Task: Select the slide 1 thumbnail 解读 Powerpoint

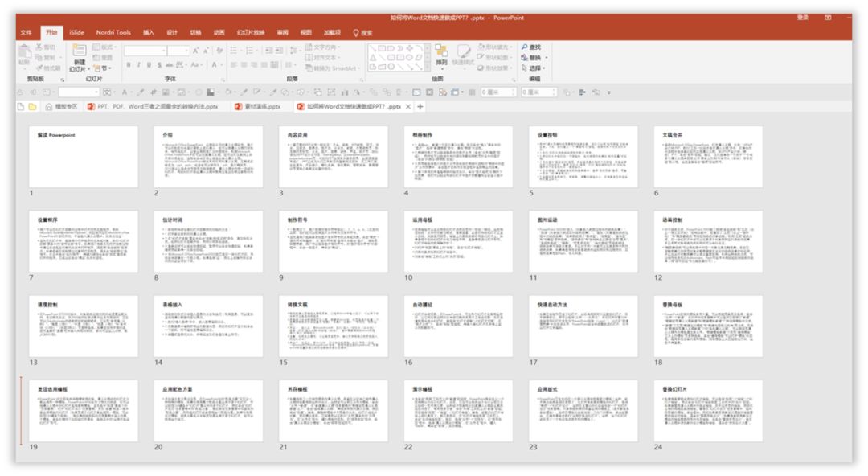Action: coord(83,156)
